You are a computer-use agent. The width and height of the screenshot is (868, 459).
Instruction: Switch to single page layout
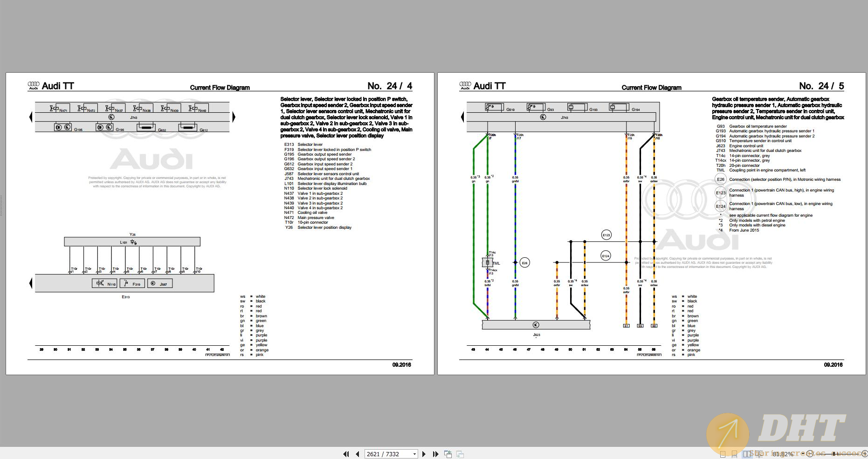click(x=723, y=454)
